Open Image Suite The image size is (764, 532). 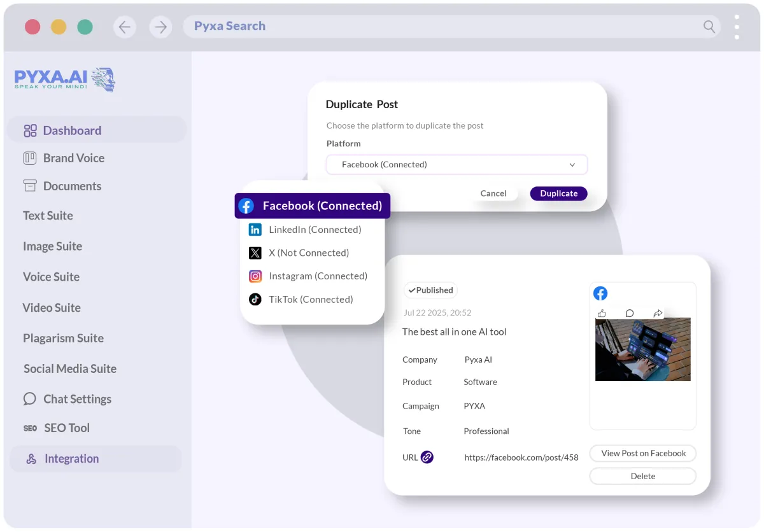[52, 246]
